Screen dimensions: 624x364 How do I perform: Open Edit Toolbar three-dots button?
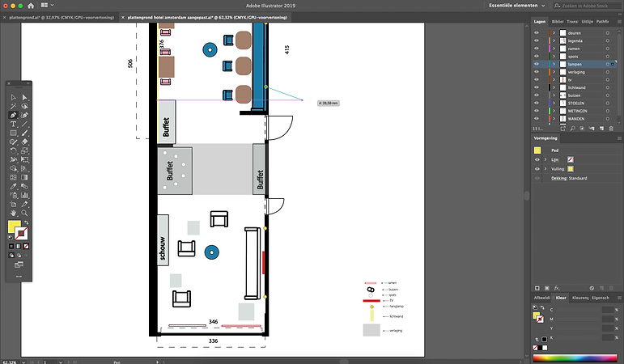pyautogui.click(x=19, y=276)
